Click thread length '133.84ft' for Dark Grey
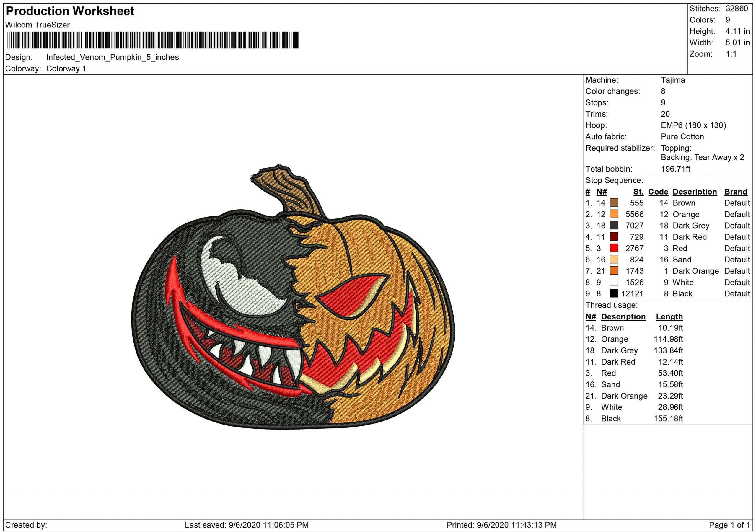This screenshot has height=532, width=756. 668,351
